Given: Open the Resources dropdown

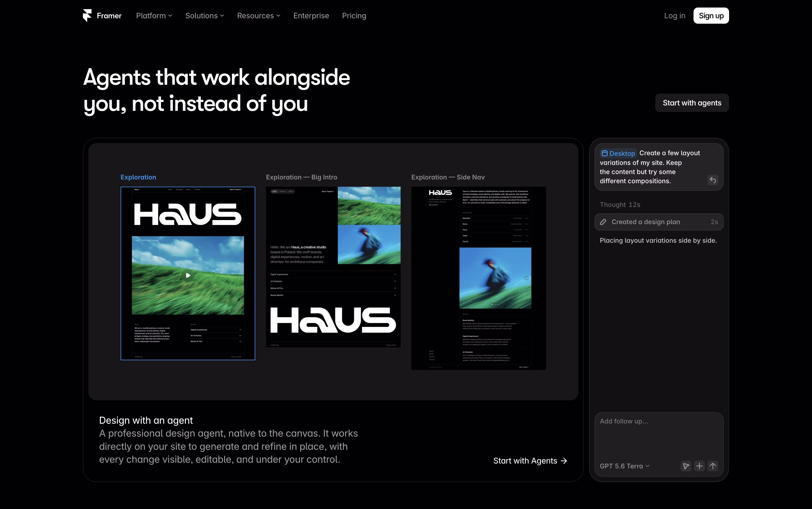Looking at the screenshot, I should [x=258, y=16].
